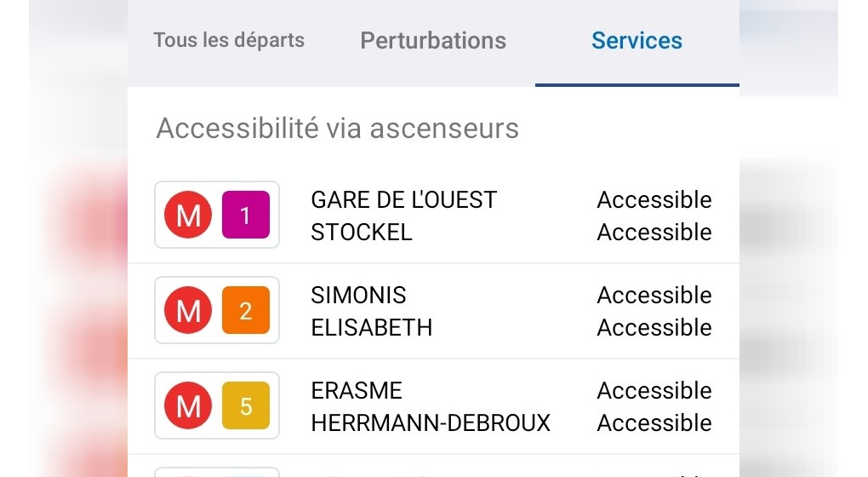This screenshot has height=477, width=868.
Task: Click the purple line 1 badge
Action: tap(246, 216)
